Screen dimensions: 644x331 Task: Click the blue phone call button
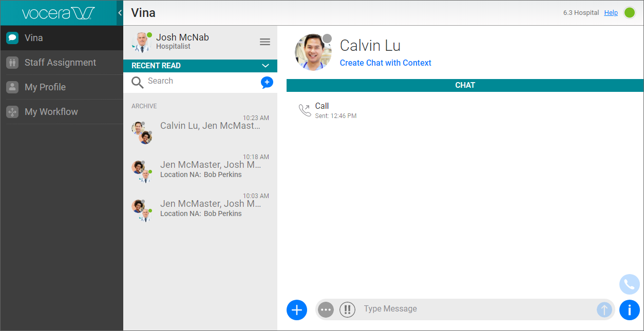[629, 284]
